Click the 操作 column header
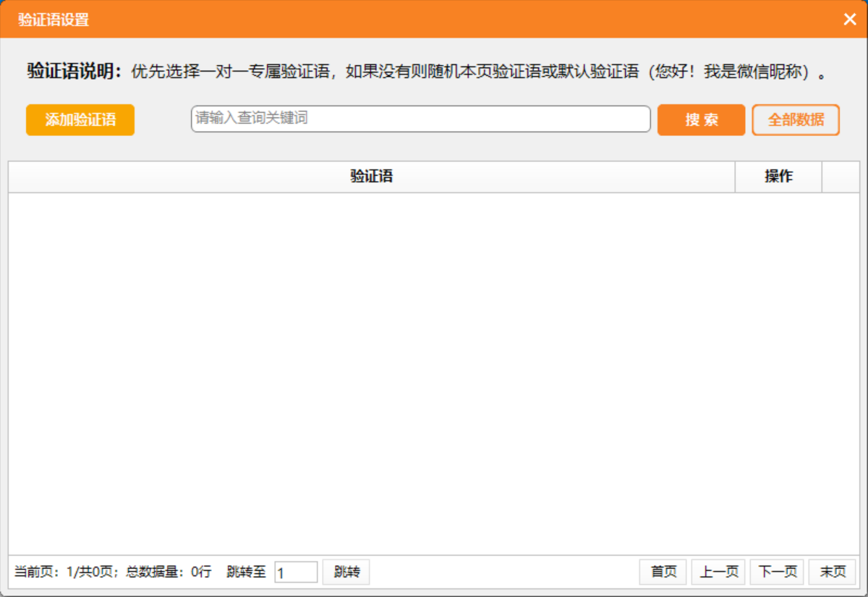The width and height of the screenshot is (868, 597). tap(778, 177)
